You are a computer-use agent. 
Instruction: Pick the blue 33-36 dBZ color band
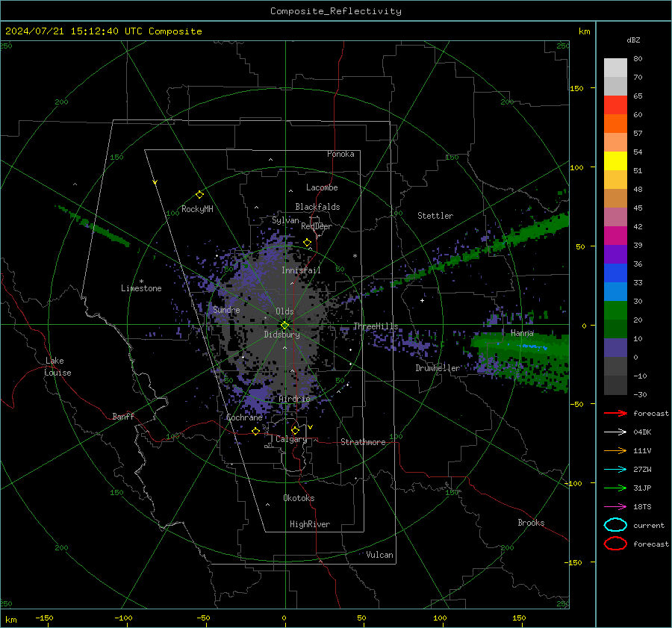pos(615,273)
